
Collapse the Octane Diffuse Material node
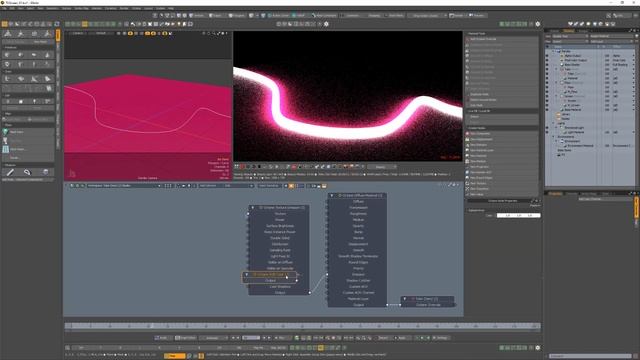[x=331, y=196]
